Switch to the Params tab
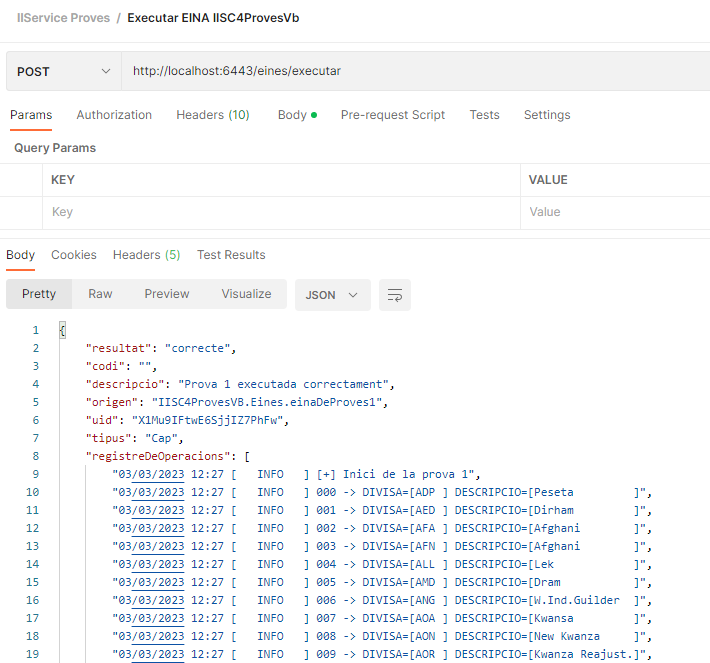710x663 pixels. tap(31, 115)
